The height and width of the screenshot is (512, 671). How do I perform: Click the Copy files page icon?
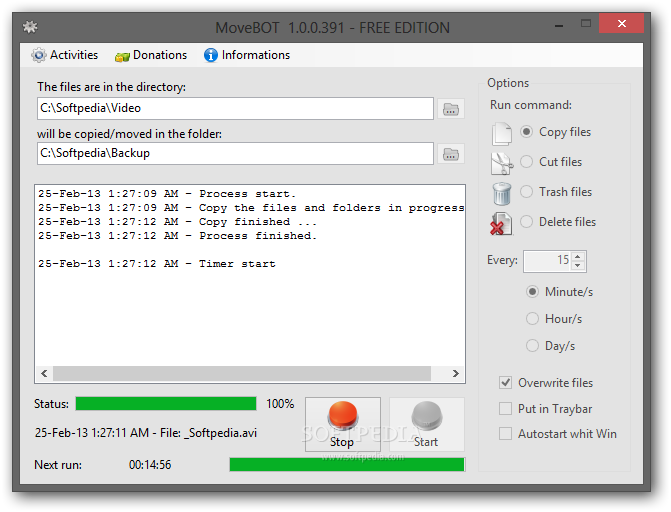pos(502,133)
